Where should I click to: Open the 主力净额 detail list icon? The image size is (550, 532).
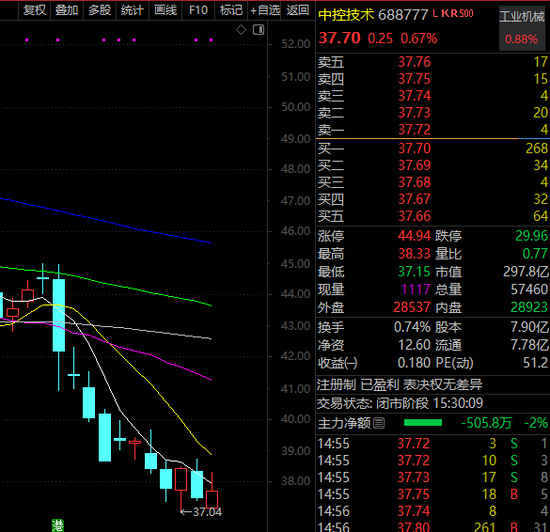(x=379, y=423)
